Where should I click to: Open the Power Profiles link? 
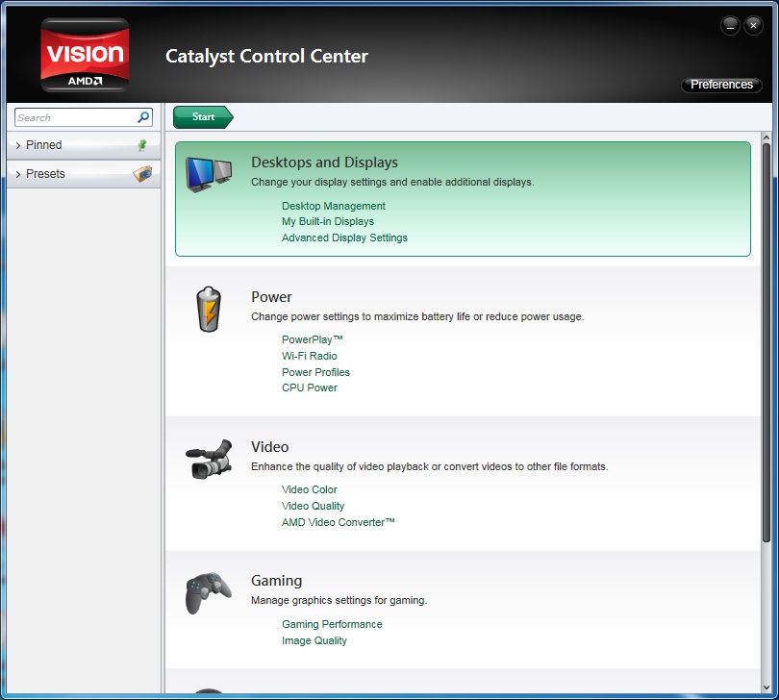(315, 372)
